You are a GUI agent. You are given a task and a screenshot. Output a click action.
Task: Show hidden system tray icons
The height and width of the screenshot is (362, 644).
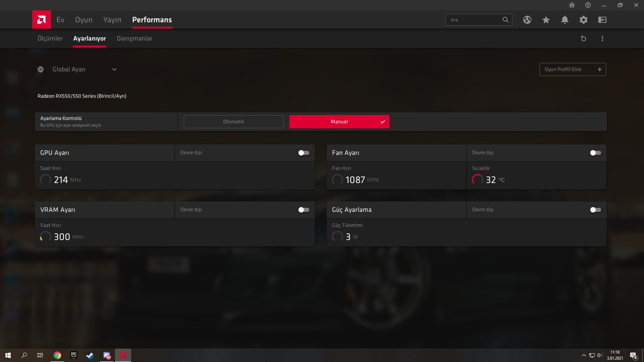coord(584,355)
